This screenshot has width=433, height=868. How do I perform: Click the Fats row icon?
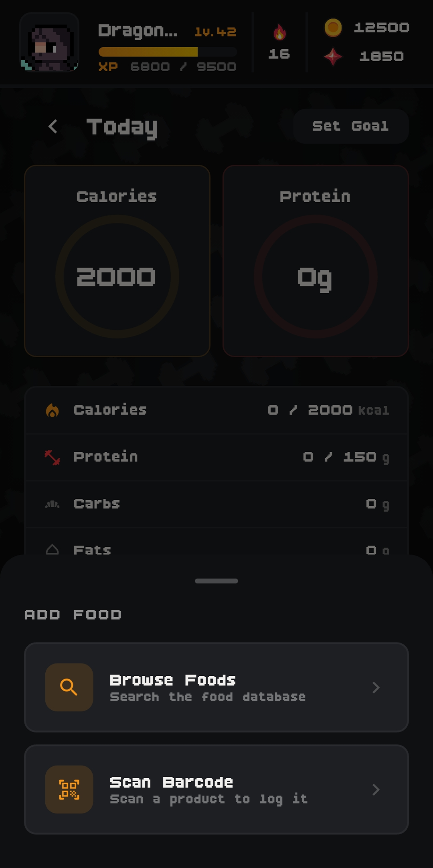(x=53, y=550)
